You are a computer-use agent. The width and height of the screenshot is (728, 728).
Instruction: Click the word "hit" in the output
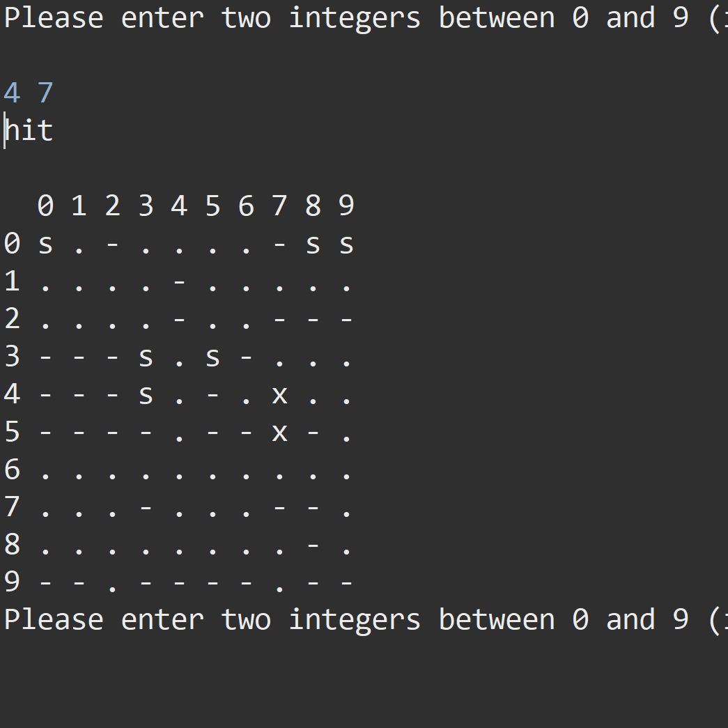29,130
